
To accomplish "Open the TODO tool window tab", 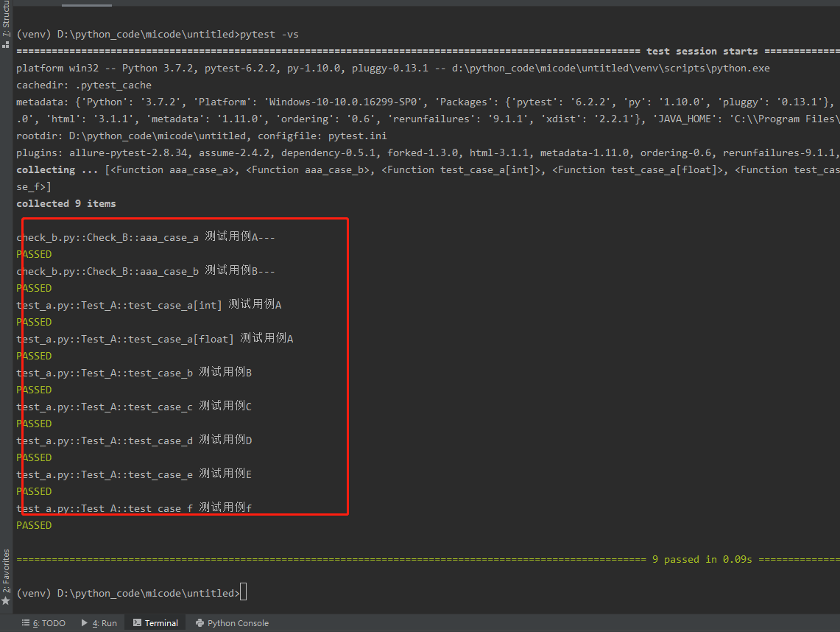I will (x=43, y=623).
